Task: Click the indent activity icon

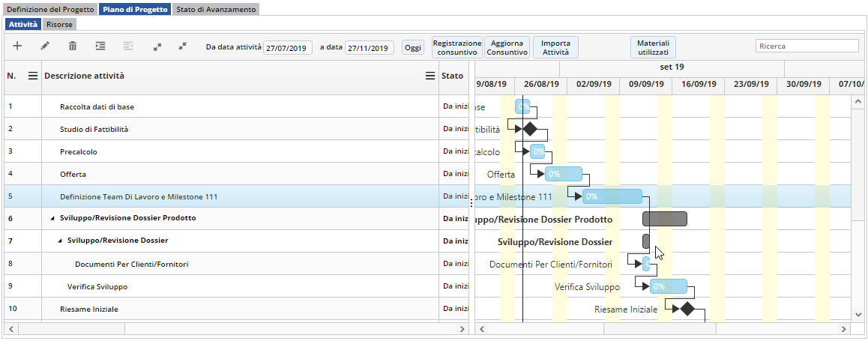Action: pyautogui.click(x=100, y=46)
